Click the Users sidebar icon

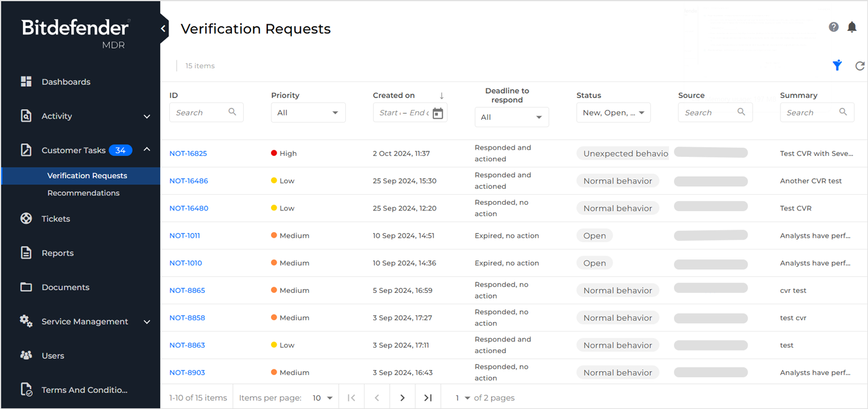tap(25, 355)
